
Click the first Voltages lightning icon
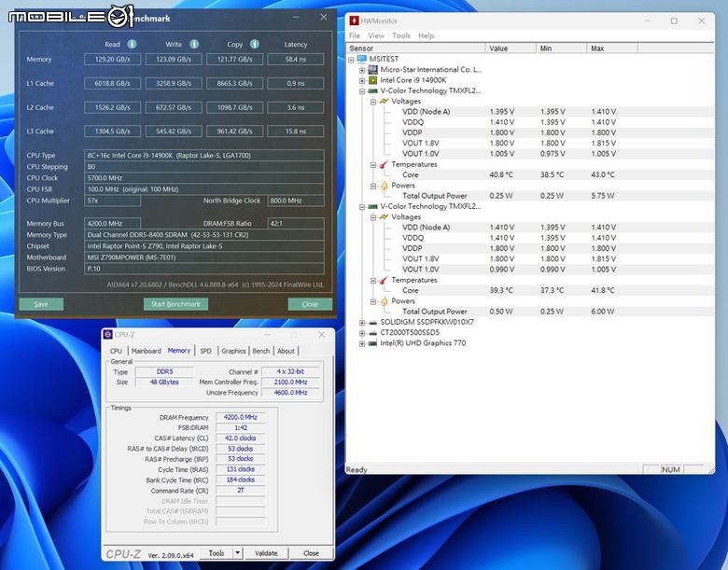pos(384,101)
